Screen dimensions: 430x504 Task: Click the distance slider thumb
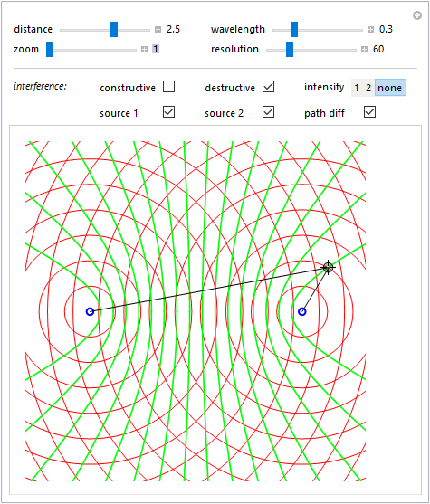[x=114, y=30]
